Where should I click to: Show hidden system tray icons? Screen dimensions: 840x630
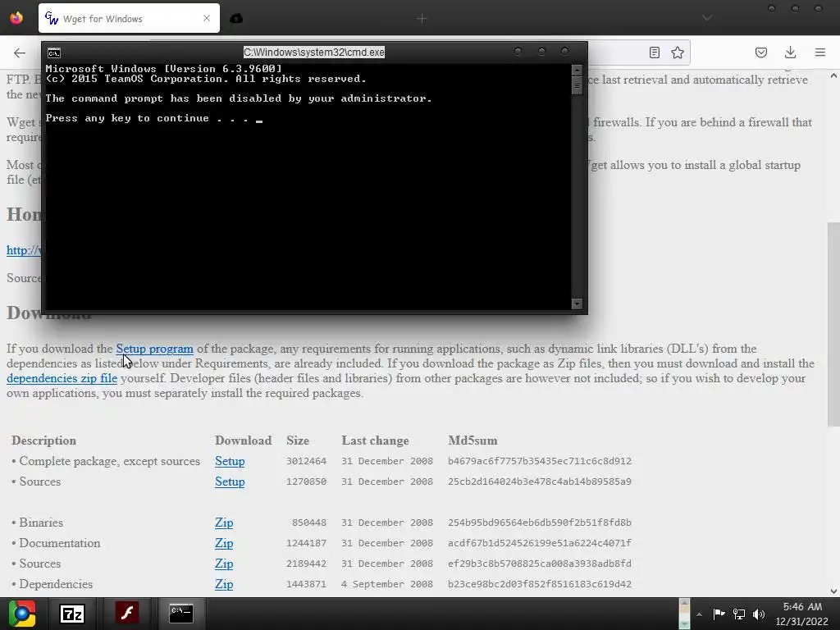click(699, 614)
